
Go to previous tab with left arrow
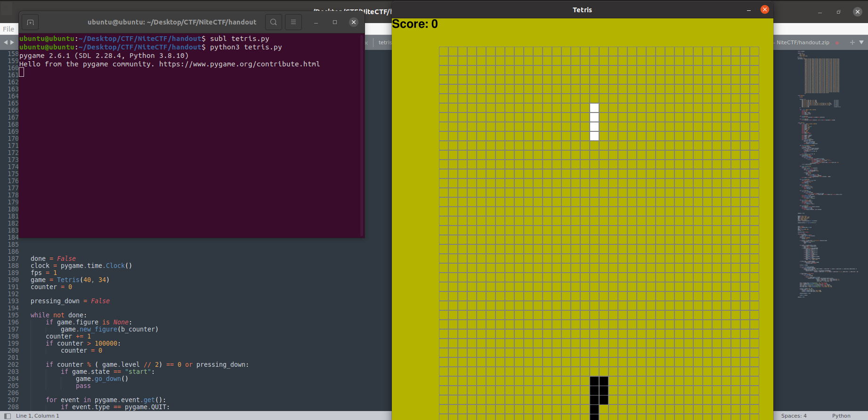[6, 42]
